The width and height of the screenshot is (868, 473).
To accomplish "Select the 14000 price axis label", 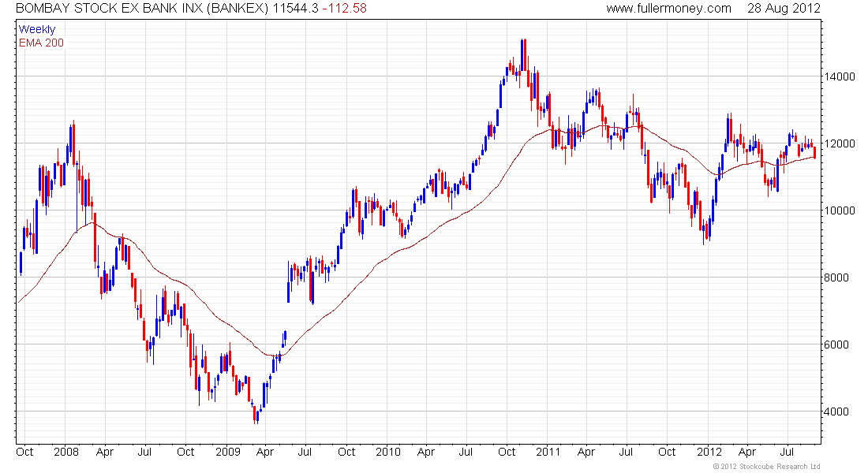I will [840, 77].
